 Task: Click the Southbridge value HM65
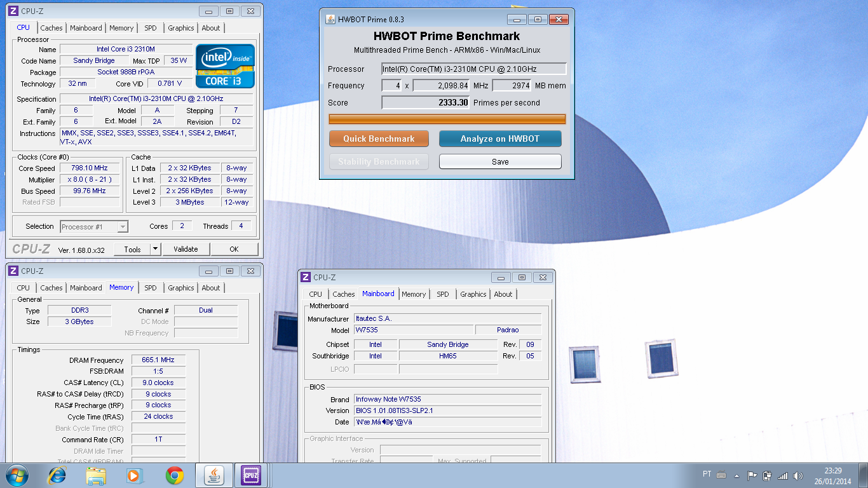(x=448, y=356)
